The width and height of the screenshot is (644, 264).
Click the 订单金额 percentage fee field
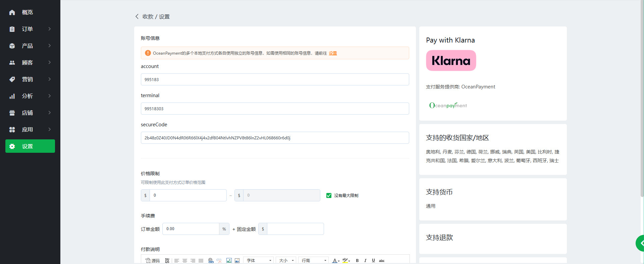(191, 229)
